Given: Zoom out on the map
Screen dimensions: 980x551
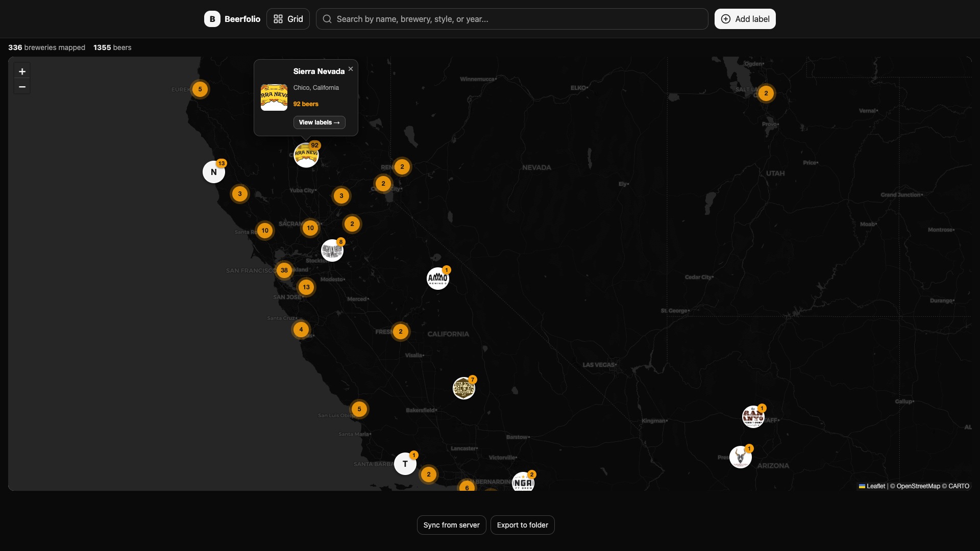Looking at the screenshot, I should [22, 87].
